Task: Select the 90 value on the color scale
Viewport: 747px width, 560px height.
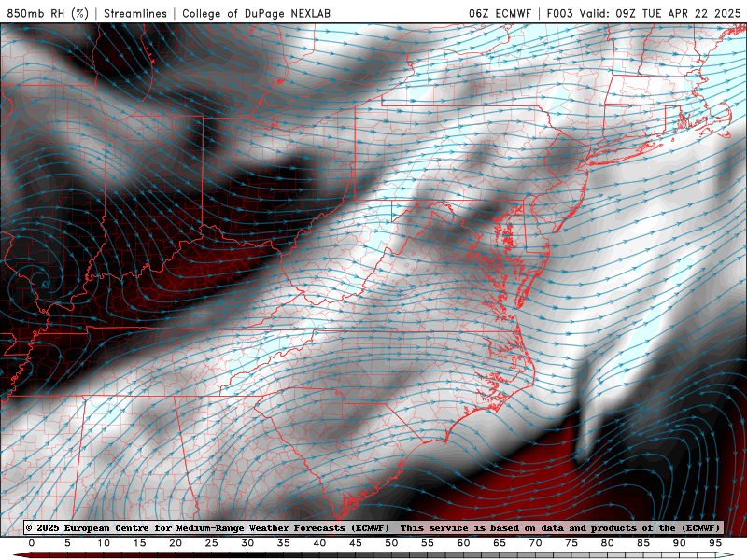Action: (x=680, y=543)
